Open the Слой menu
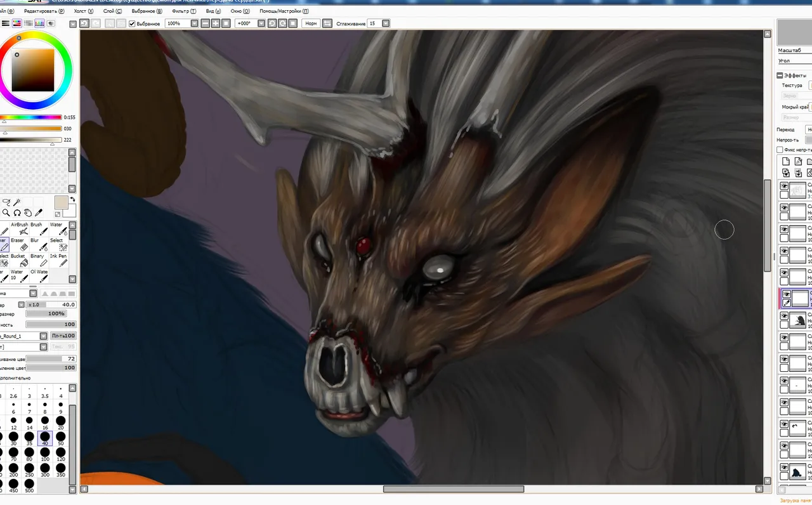 112,11
